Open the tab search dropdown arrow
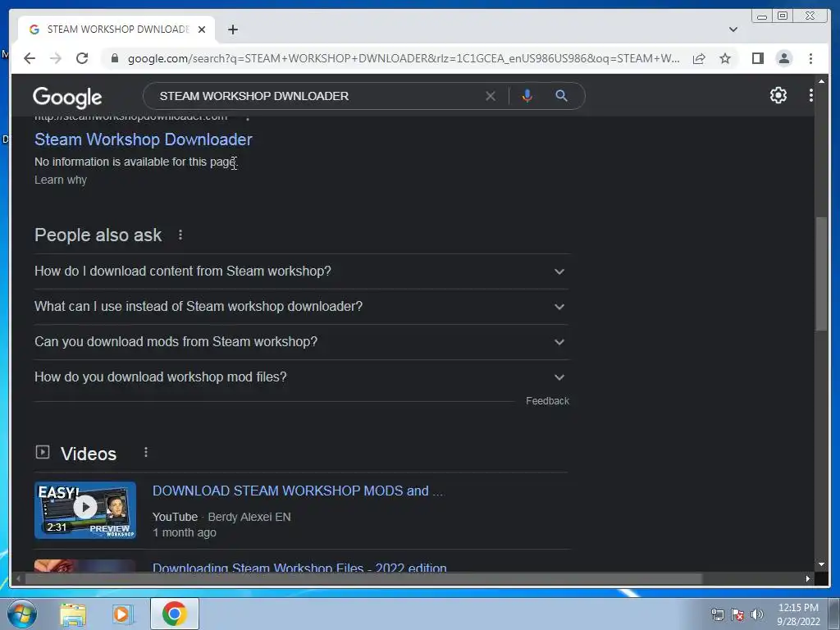The height and width of the screenshot is (630, 840). [x=733, y=30]
